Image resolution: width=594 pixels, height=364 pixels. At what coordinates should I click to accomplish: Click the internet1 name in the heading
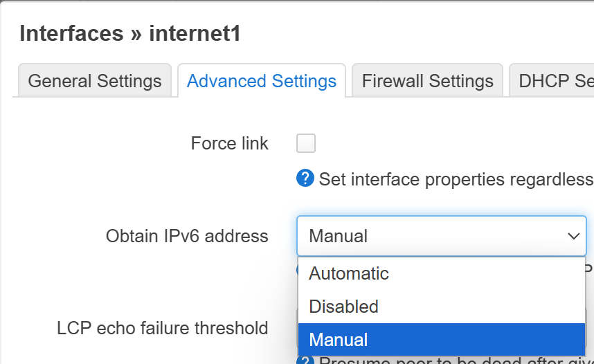pos(195,33)
